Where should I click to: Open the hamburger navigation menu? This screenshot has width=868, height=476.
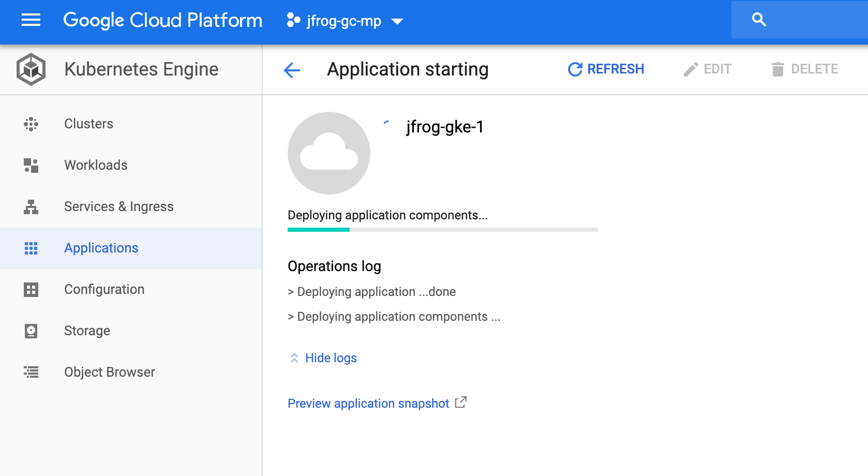click(31, 20)
